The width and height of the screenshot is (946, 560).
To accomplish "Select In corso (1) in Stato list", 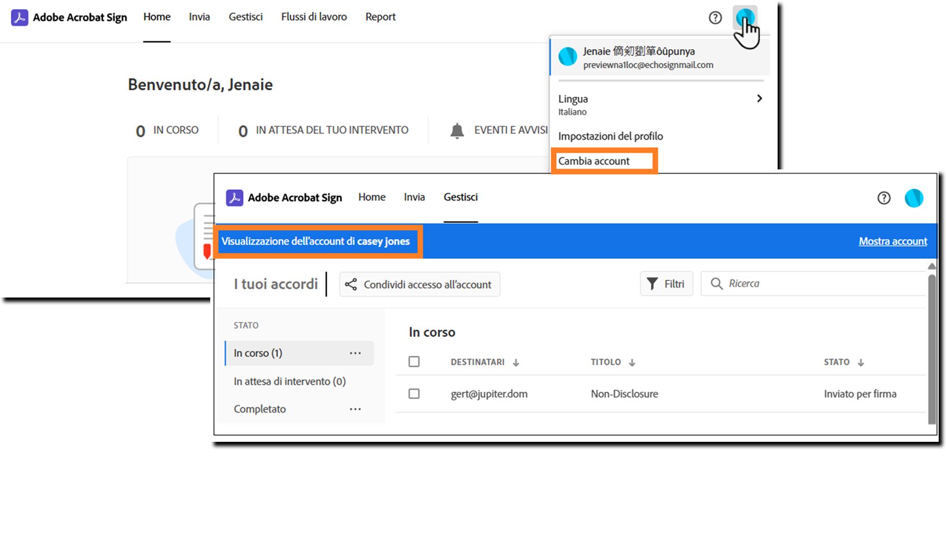I will [x=299, y=353].
